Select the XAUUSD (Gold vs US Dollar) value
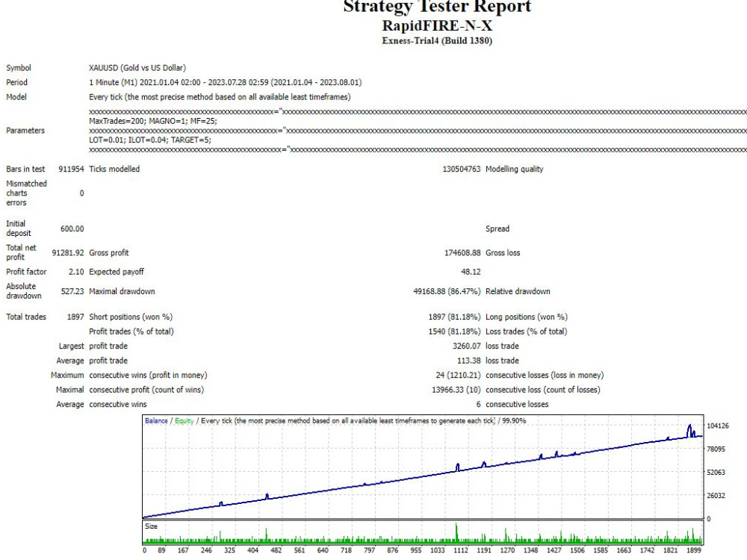Image resolution: width=747 pixels, height=560 pixels. click(137, 68)
